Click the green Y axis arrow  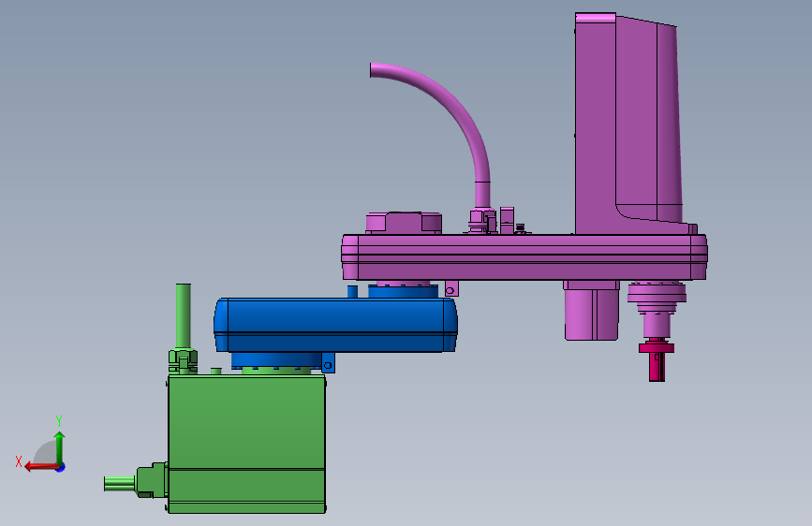point(60,448)
